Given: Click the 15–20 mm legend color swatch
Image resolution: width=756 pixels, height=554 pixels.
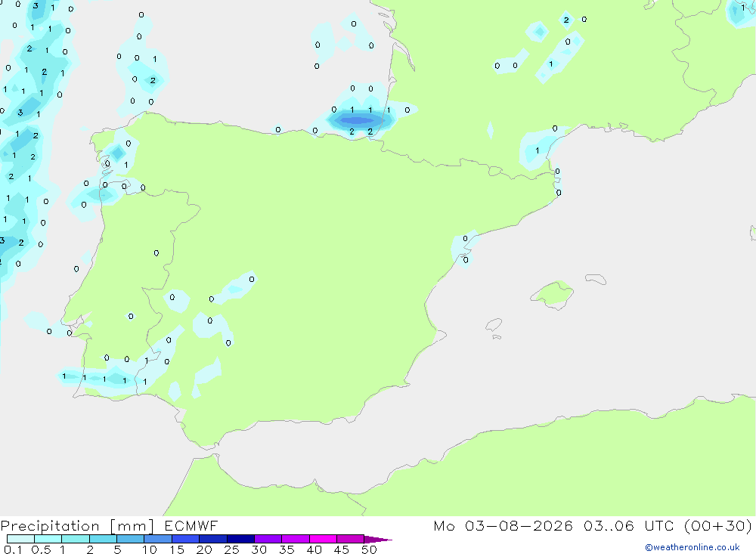Looking at the screenshot, I should coord(185,539).
